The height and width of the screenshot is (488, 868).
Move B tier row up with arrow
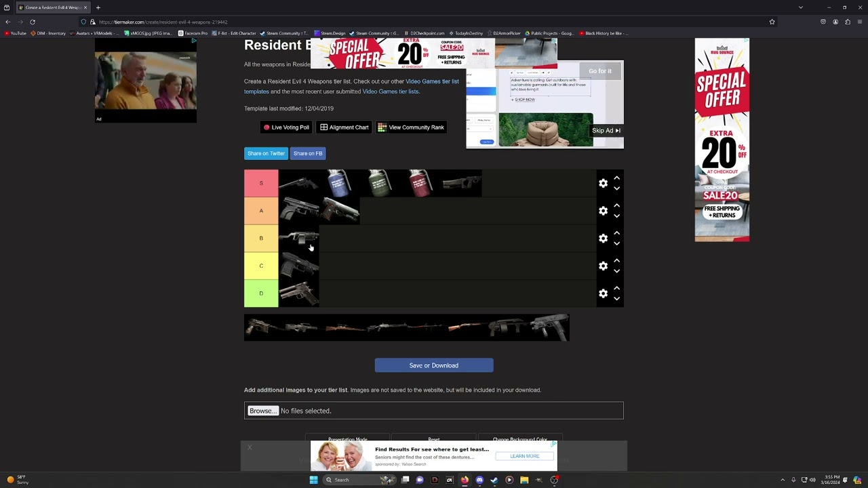(x=616, y=233)
